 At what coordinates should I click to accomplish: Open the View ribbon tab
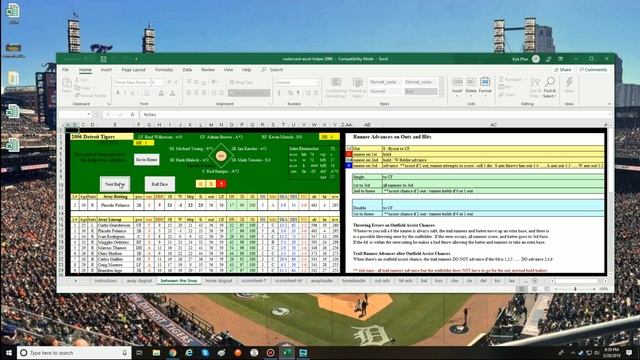[x=229, y=70]
